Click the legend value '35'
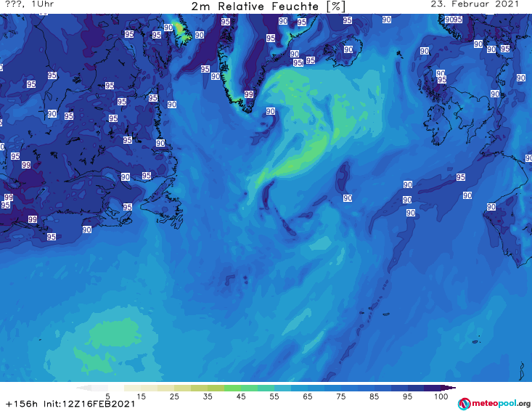 pos(208,396)
